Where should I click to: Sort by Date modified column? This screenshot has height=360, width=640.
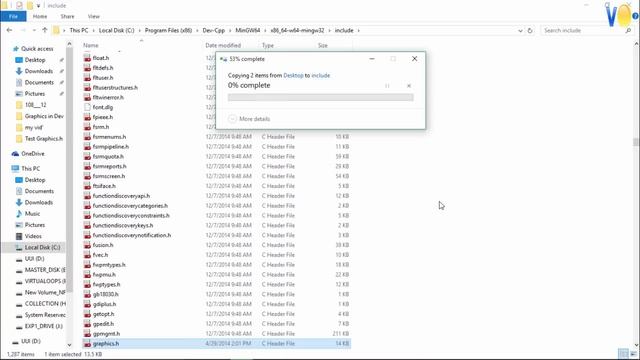pos(223,45)
